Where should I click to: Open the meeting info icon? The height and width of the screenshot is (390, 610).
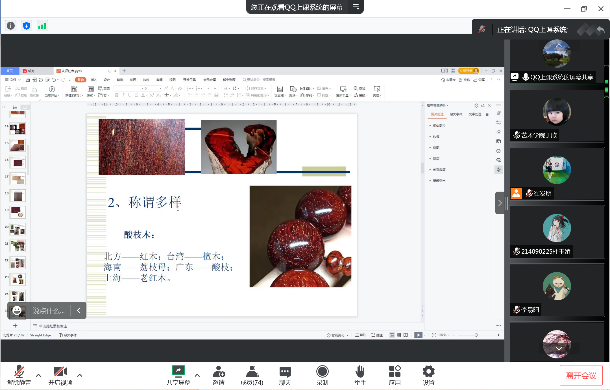click(x=11, y=26)
